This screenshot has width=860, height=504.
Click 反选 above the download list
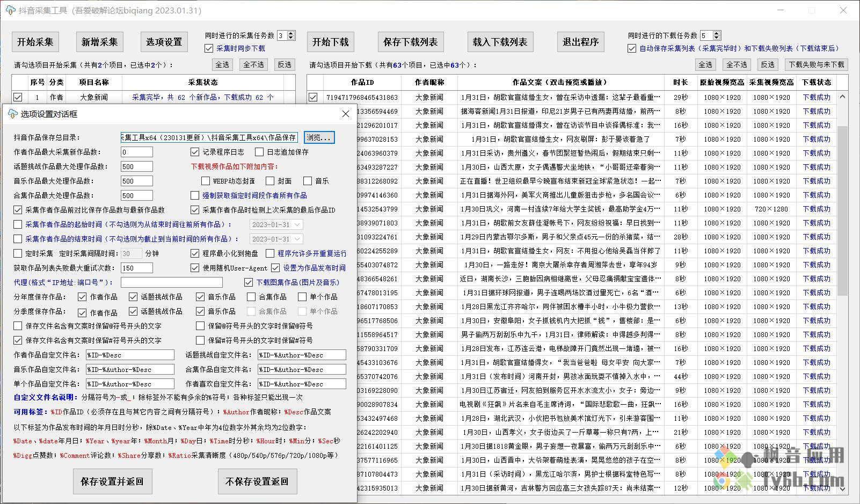tap(768, 64)
